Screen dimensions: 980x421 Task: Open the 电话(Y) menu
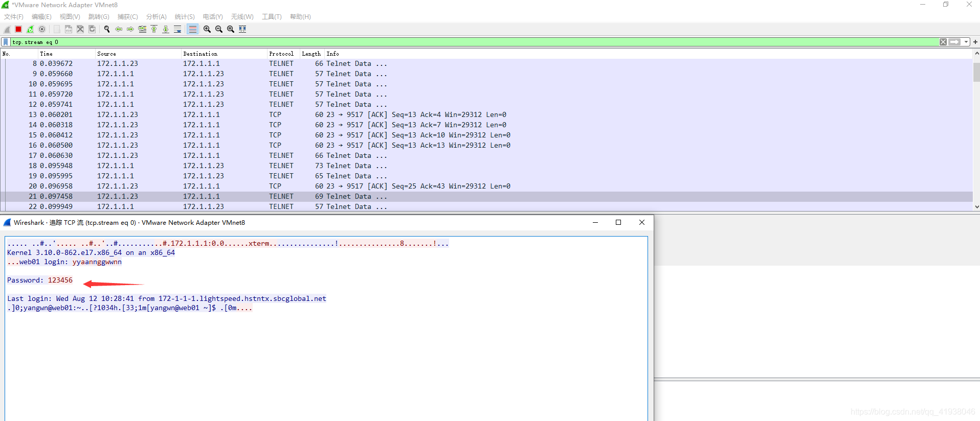pyautogui.click(x=213, y=17)
